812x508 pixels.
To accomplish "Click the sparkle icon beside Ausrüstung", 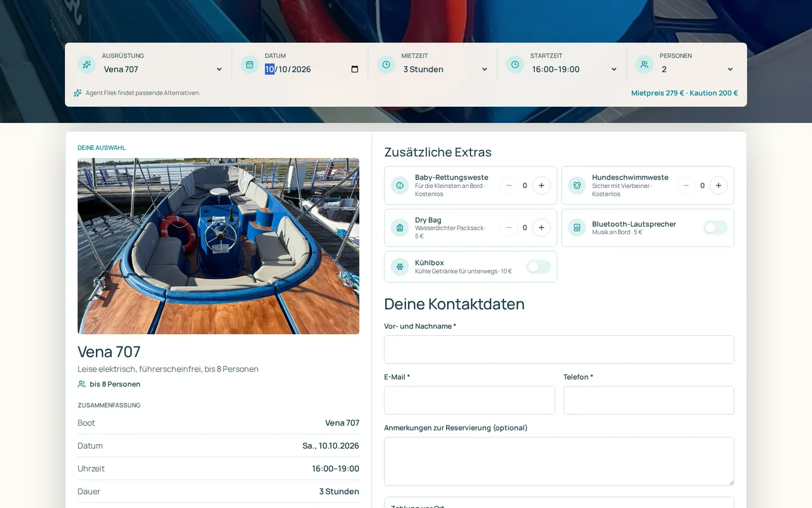I will [86, 64].
